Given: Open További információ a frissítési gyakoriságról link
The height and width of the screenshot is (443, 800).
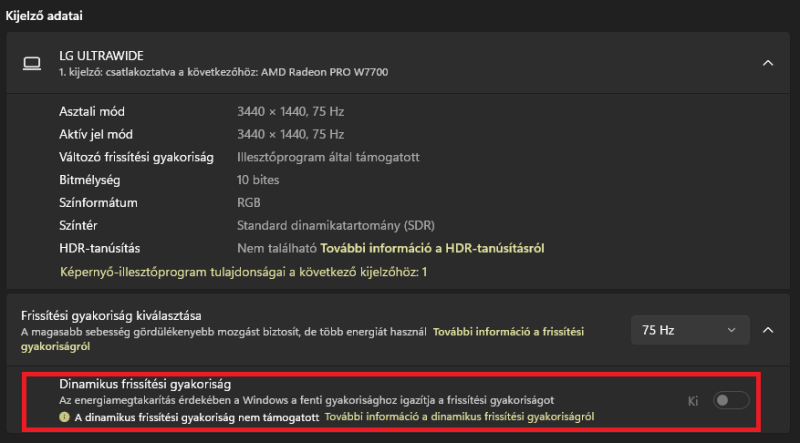Looking at the screenshot, I should (x=508, y=330).
